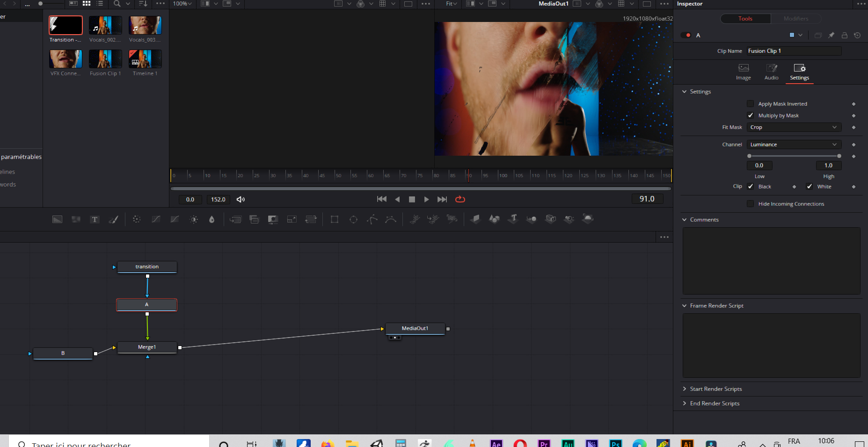Viewport: 868px width, 447px height.
Task: Add a Blur node using the droplet icon
Action: coord(212,219)
